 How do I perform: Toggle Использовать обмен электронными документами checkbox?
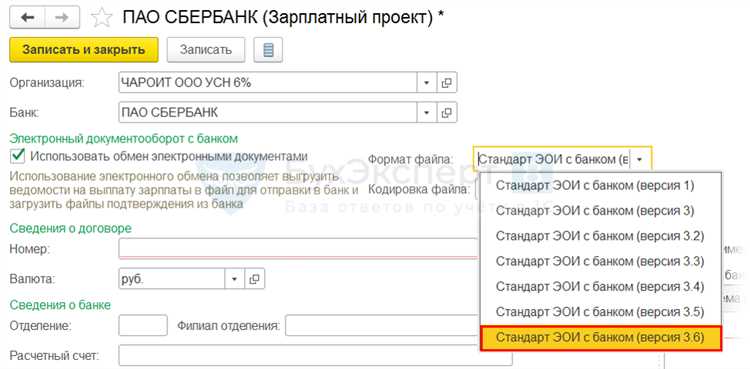18,156
